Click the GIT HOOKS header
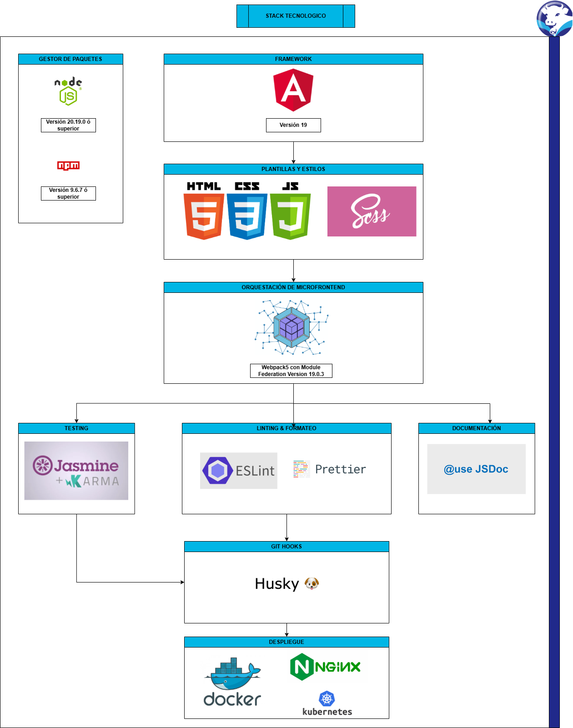573x728 pixels. point(286,547)
